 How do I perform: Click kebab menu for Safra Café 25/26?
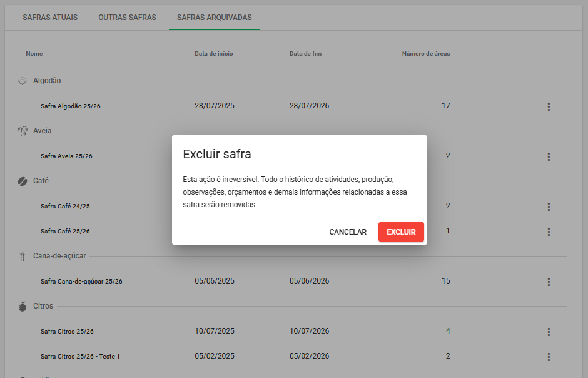click(x=549, y=232)
